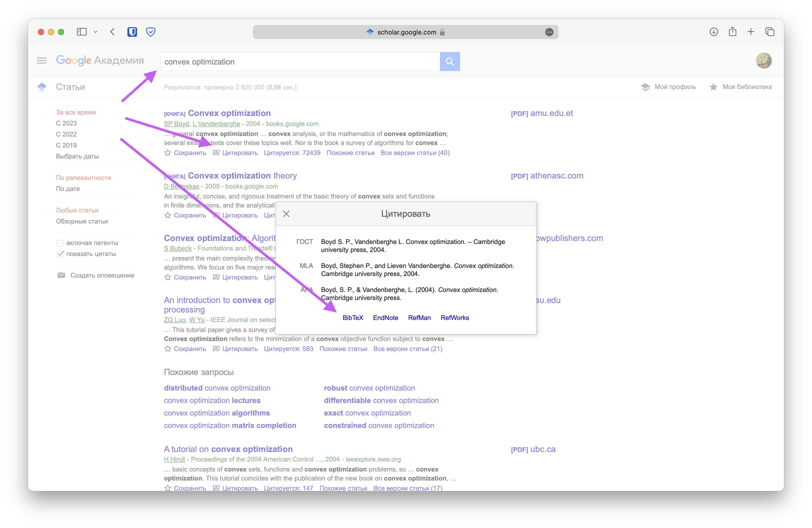
Task: Open the user profile avatar menu
Action: coord(763,61)
